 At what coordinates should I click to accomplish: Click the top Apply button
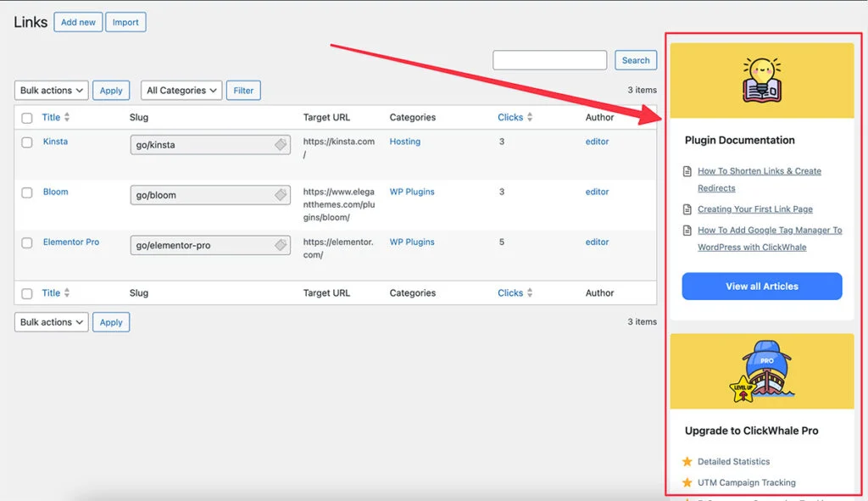point(111,90)
